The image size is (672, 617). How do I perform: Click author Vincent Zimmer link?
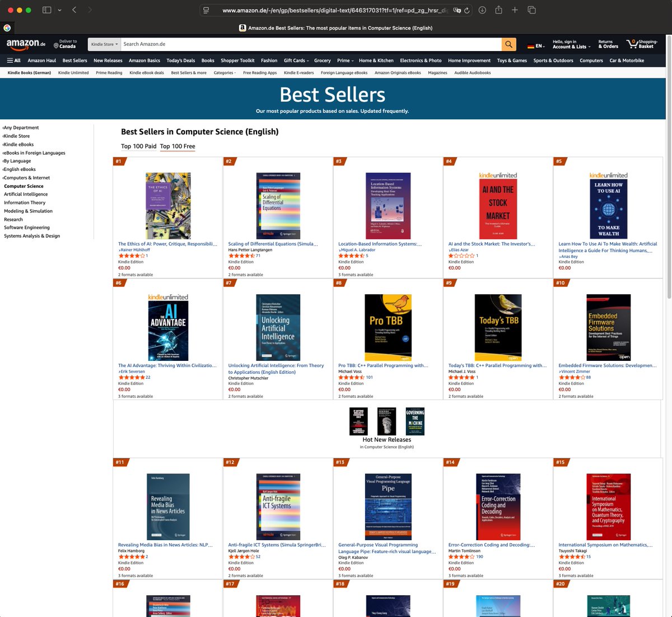click(x=575, y=372)
